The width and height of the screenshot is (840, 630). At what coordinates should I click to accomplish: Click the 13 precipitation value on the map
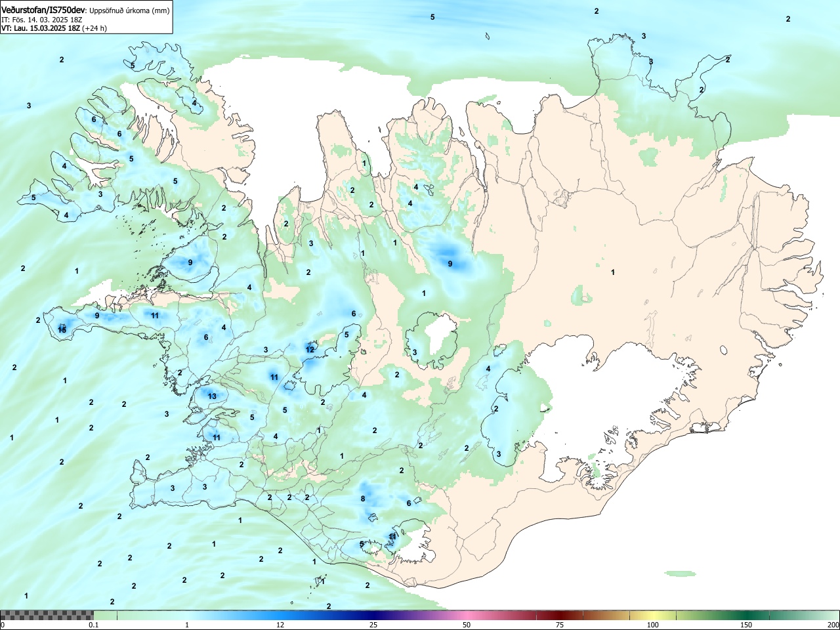[x=212, y=396]
